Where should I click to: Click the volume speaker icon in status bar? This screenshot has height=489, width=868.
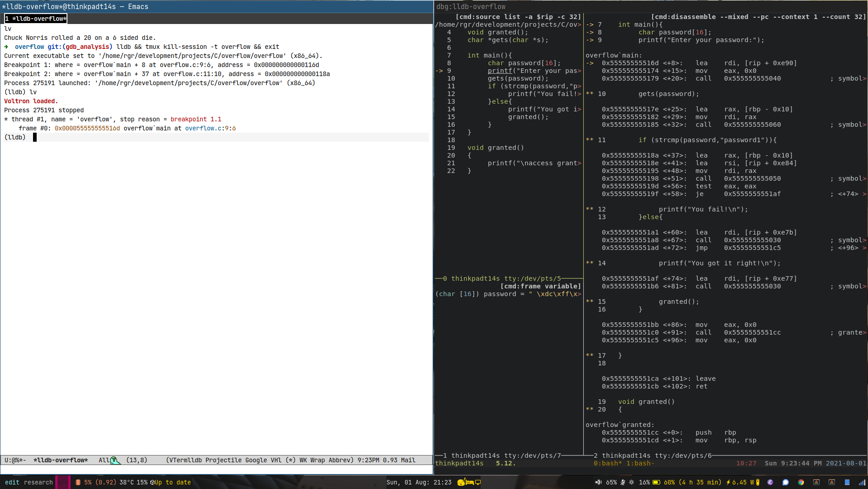tap(598, 482)
